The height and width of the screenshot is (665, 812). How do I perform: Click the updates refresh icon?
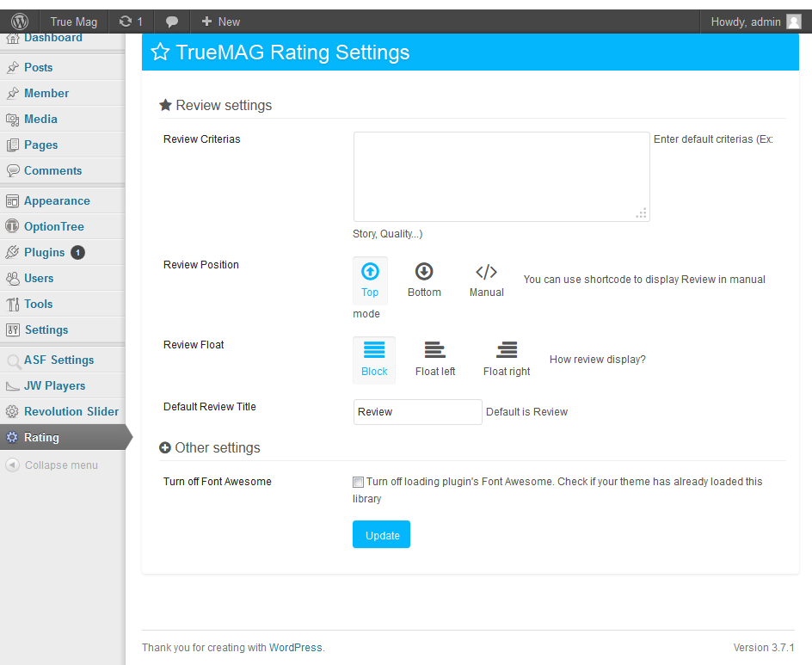[126, 22]
